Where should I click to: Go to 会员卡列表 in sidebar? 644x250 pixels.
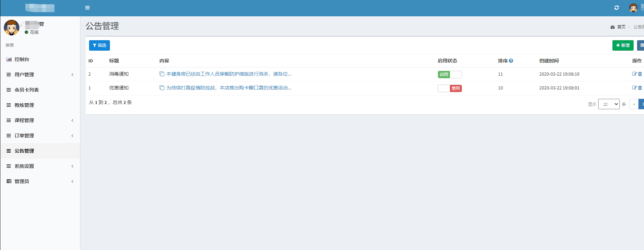tap(40, 90)
